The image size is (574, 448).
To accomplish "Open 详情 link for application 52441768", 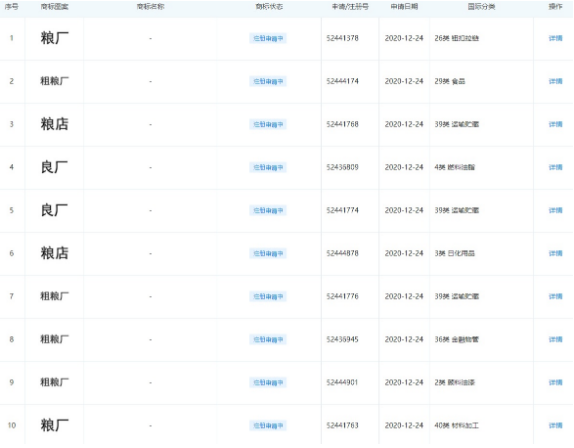I will (555, 124).
